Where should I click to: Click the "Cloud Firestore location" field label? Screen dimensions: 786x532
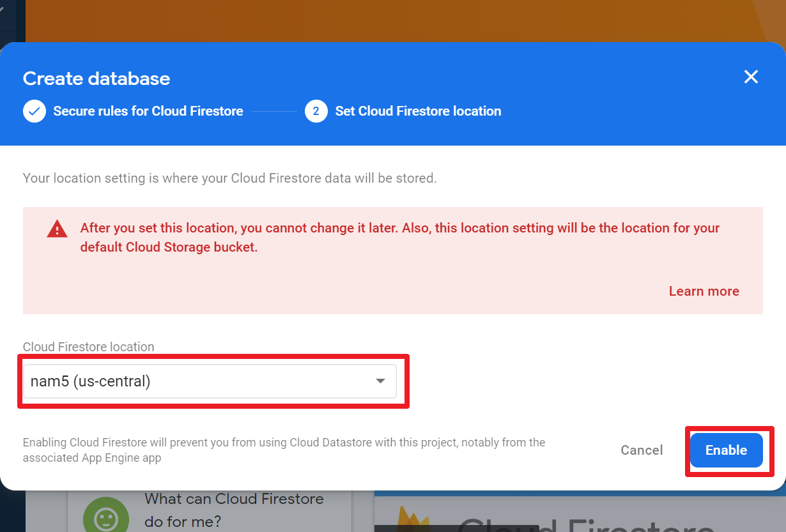tap(89, 347)
